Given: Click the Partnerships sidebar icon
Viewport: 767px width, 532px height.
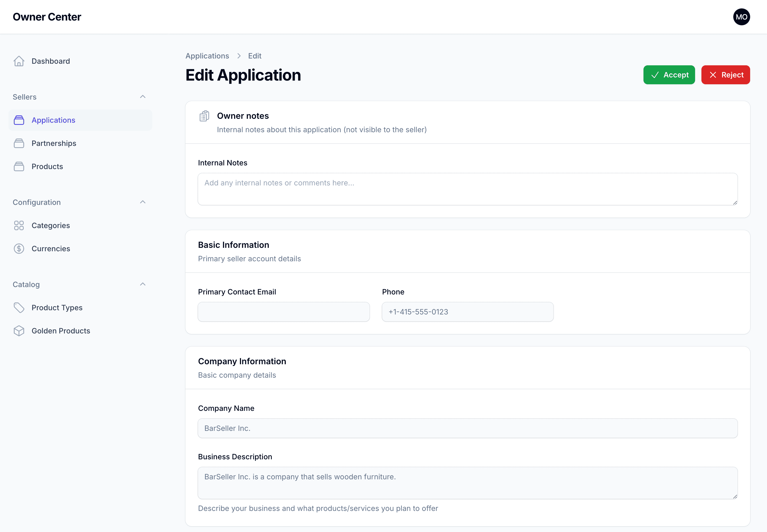Looking at the screenshot, I should pyautogui.click(x=19, y=143).
